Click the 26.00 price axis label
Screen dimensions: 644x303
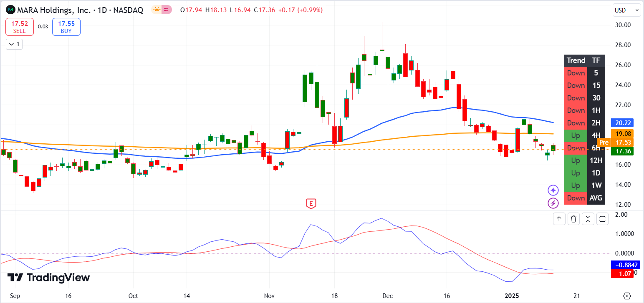coord(623,65)
